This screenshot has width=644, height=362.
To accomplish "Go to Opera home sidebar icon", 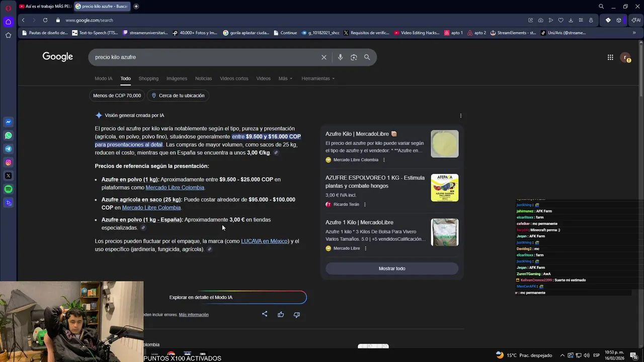I will point(8,22).
